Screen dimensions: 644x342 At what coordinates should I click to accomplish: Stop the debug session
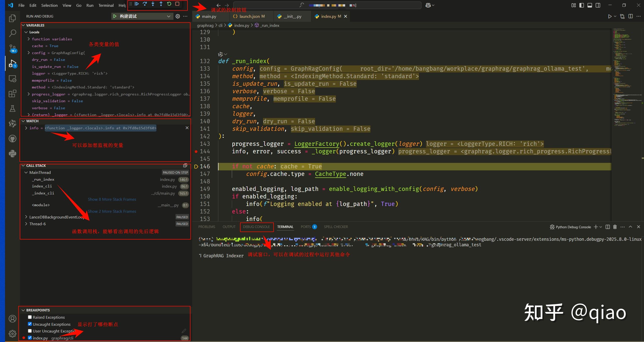pyautogui.click(x=178, y=4)
